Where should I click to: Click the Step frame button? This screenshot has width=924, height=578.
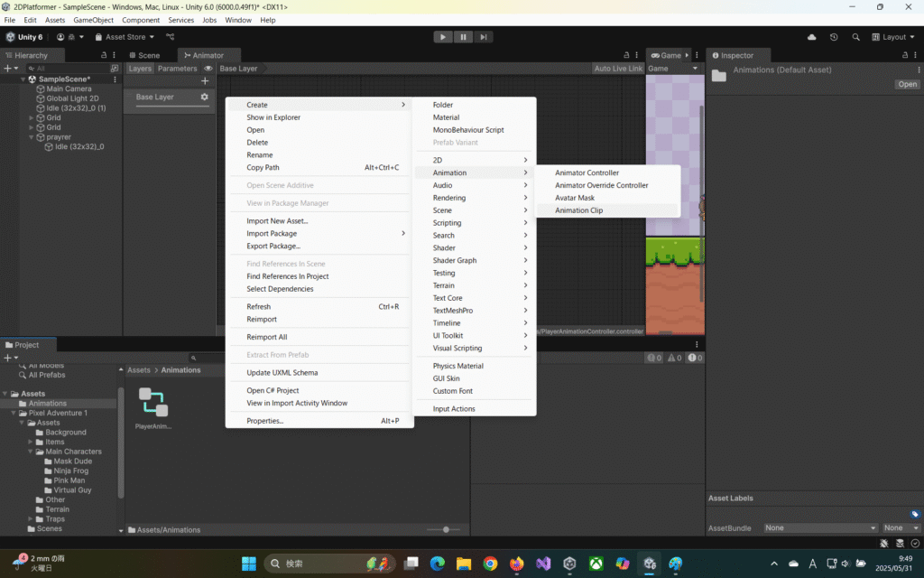coord(484,36)
